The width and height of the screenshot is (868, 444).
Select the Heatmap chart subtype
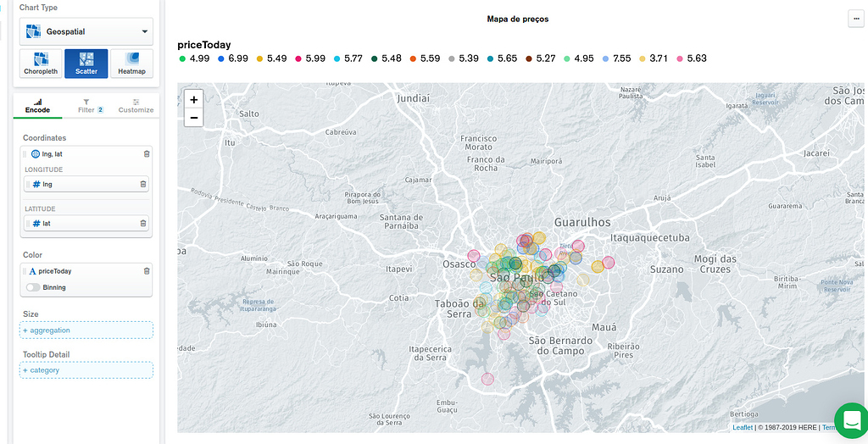131,64
